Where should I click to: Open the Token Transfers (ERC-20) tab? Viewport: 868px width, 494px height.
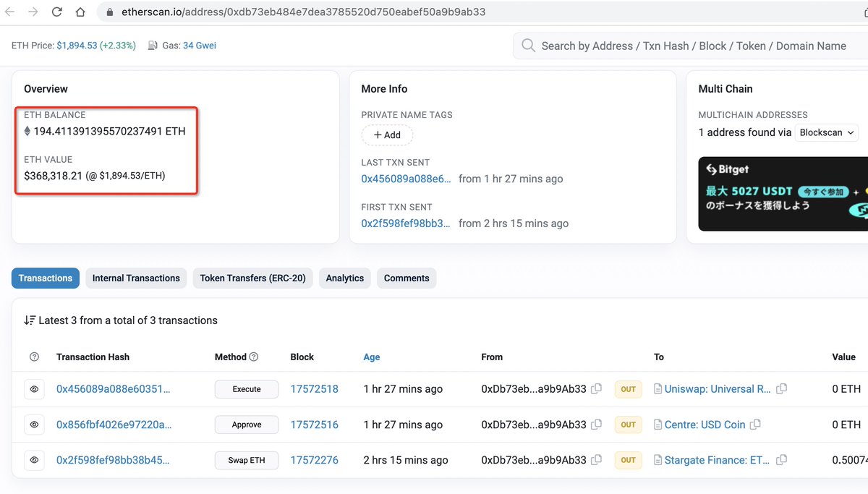coord(252,278)
